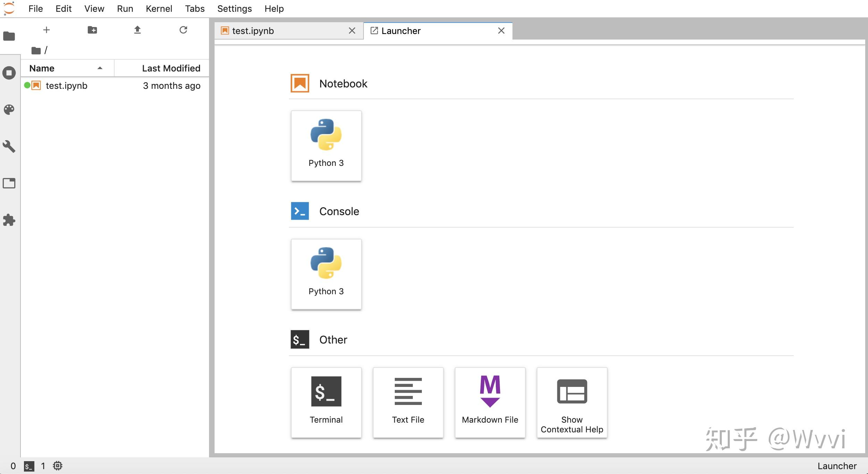Open the Extension Manager puzzle icon
This screenshot has height=474, width=868.
coord(9,220)
